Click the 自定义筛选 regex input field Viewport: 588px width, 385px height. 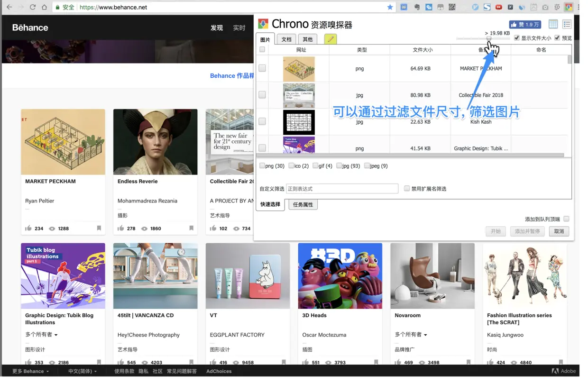point(342,188)
